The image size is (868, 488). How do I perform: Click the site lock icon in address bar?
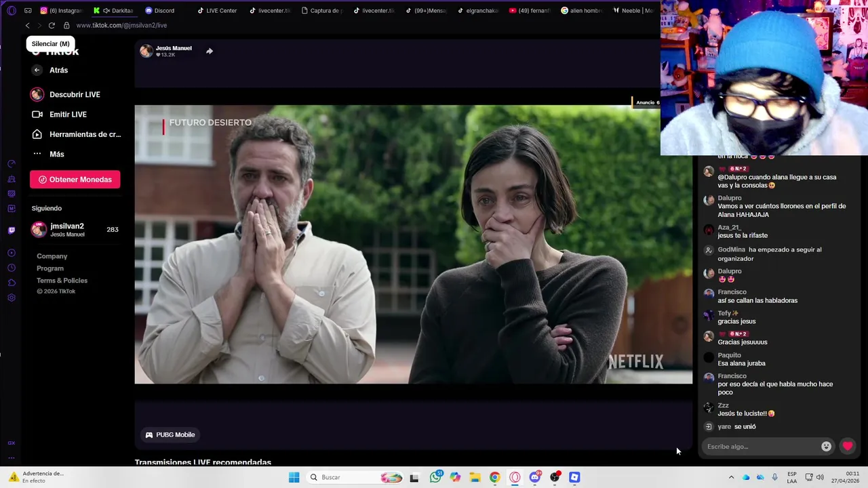[x=66, y=25]
